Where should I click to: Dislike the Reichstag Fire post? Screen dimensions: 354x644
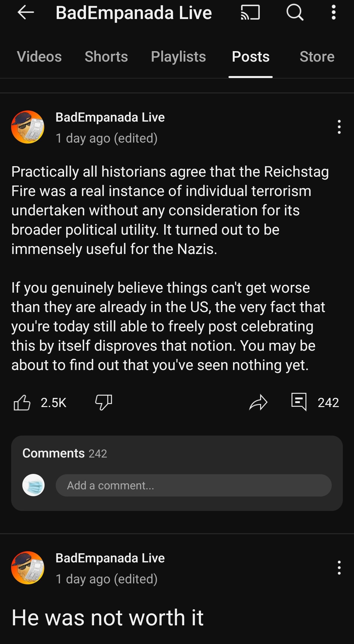[x=104, y=402]
